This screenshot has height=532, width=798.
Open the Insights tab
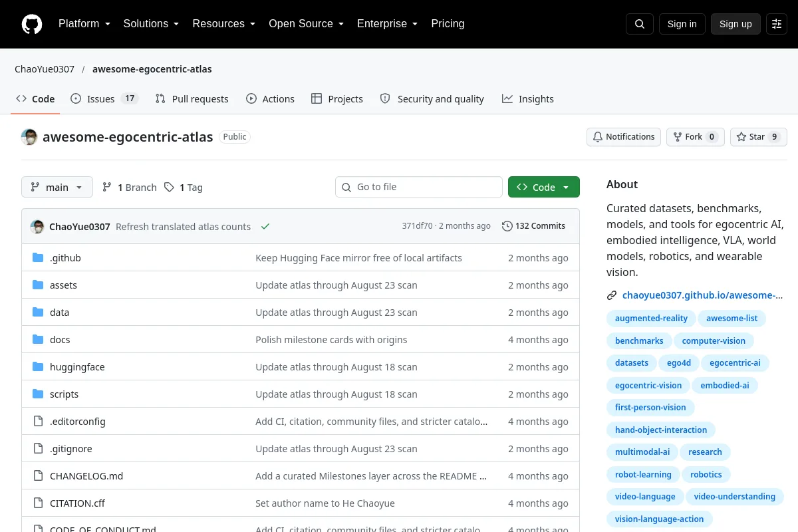click(528, 99)
